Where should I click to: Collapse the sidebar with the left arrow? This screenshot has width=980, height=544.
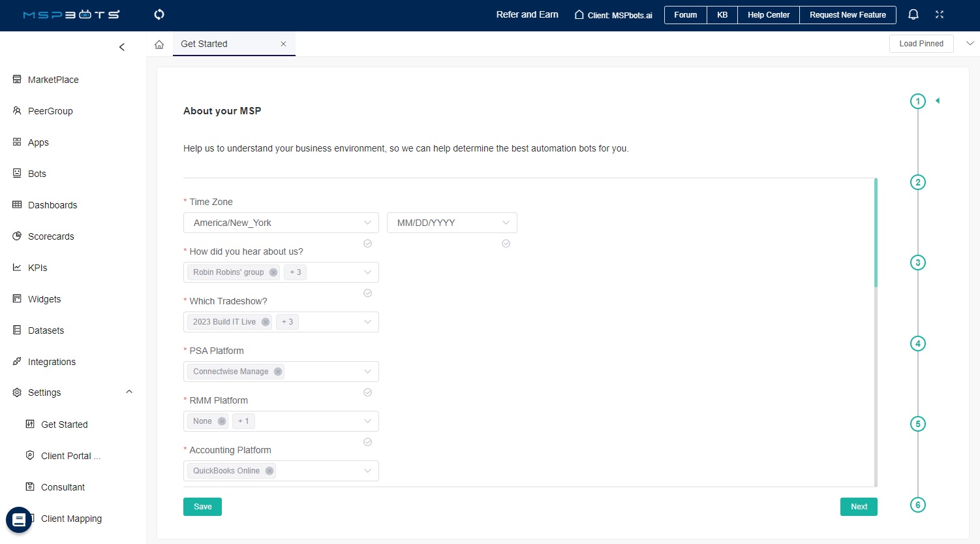122,47
